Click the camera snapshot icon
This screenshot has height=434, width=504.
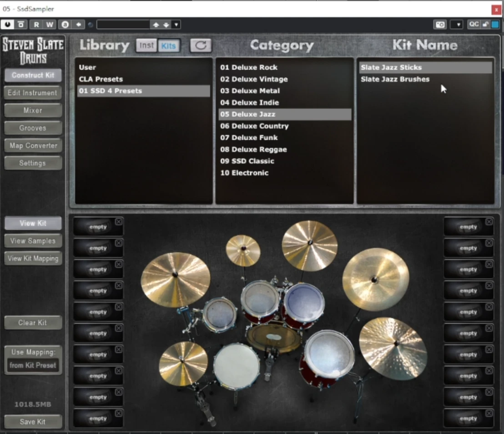click(x=440, y=25)
